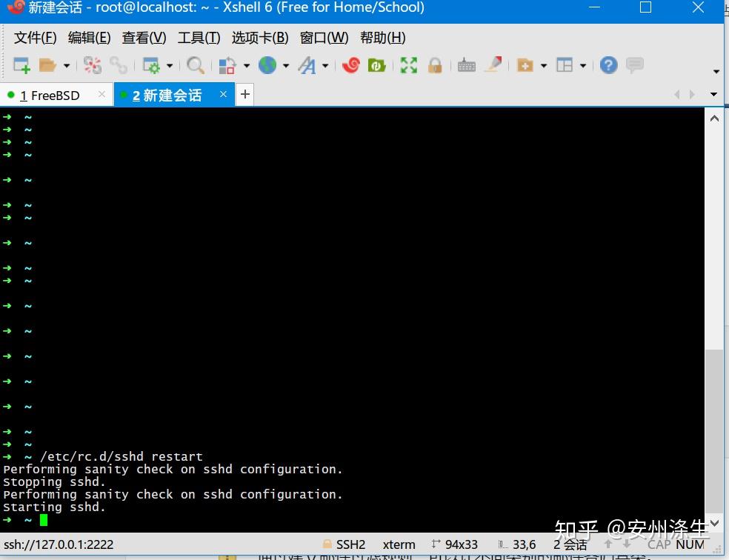This screenshot has height=560, width=729.
Task: Open the web browser globe dropdown
Action: coord(268,65)
